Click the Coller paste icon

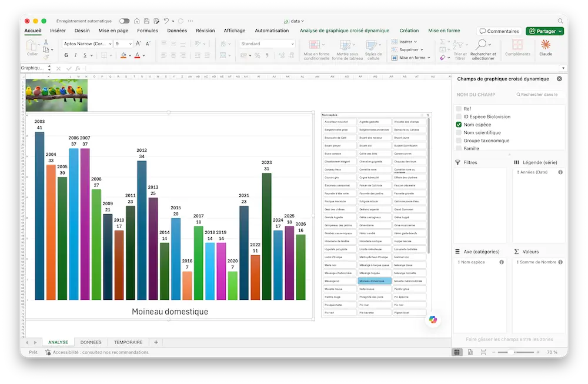[x=31, y=45]
